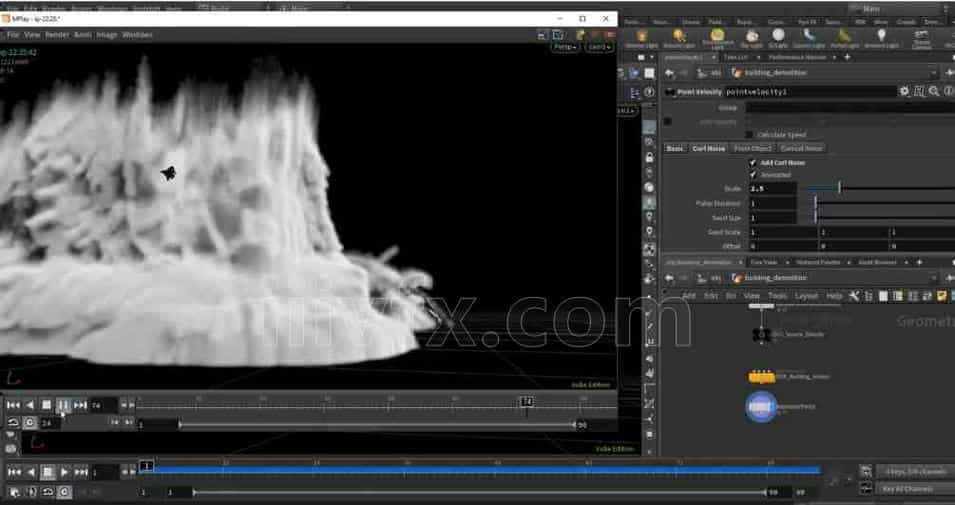Click the Pulse Duration slider
Screen dimensions: 955x505
coord(885,203)
